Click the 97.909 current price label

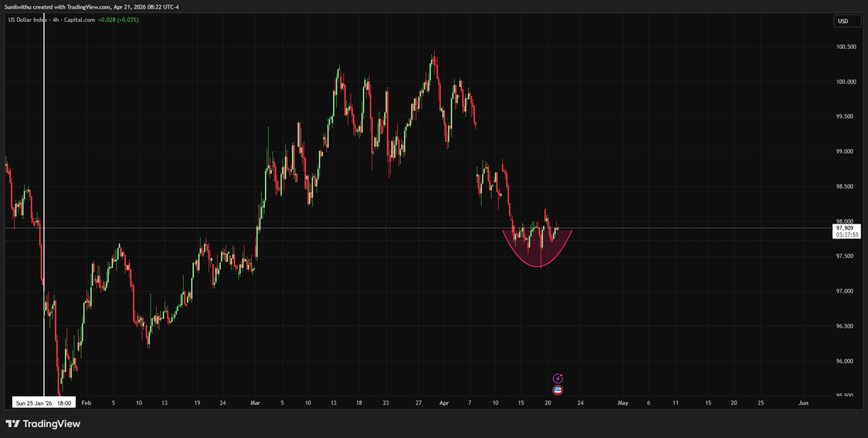(x=846, y=228)
